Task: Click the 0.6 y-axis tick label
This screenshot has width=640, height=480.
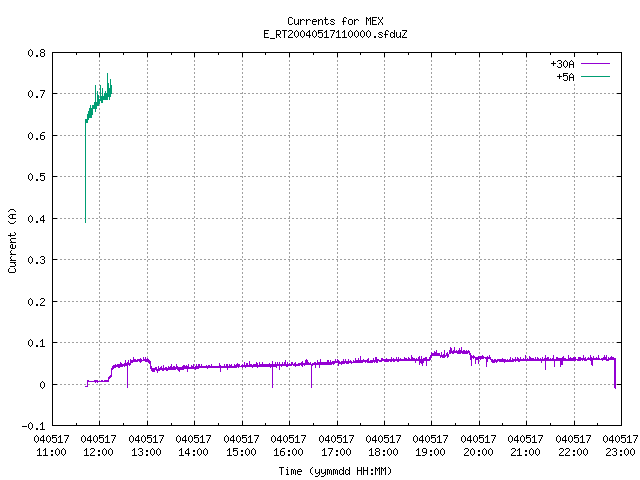Action: click(x=36, y=136)
